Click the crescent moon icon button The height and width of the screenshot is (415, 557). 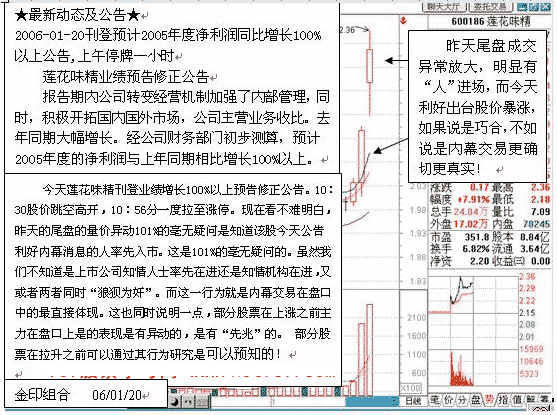pyautogui.click(x=175, y=401)
